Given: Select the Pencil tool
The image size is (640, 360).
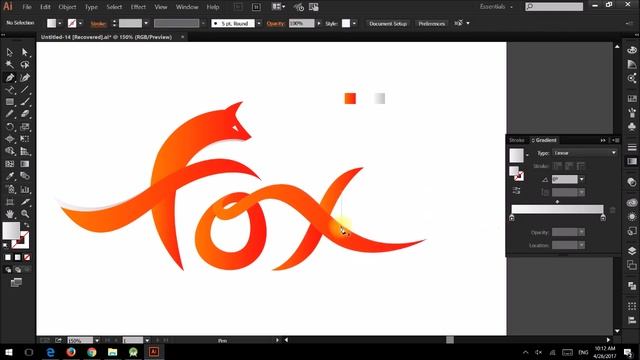Looking at the screenshot, I should [9, 114].
